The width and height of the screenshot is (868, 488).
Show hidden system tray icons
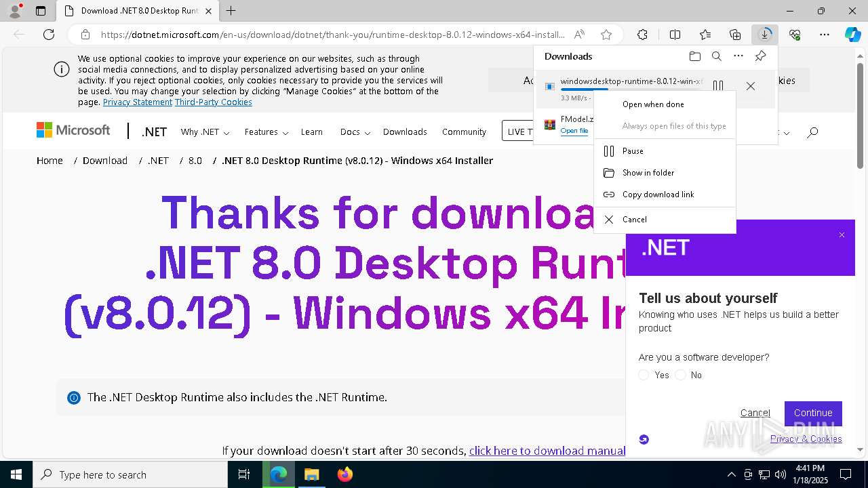731,474
